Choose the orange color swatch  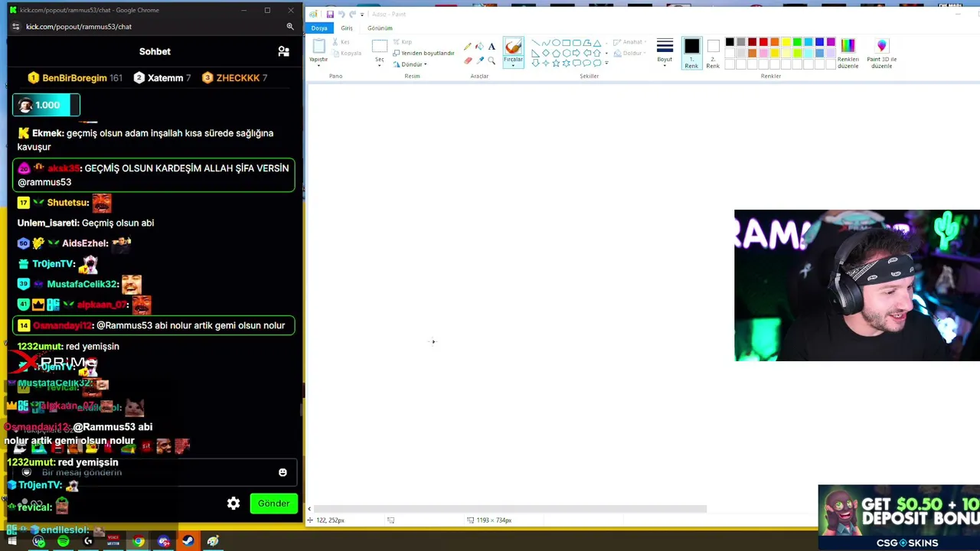coord(775,42)
